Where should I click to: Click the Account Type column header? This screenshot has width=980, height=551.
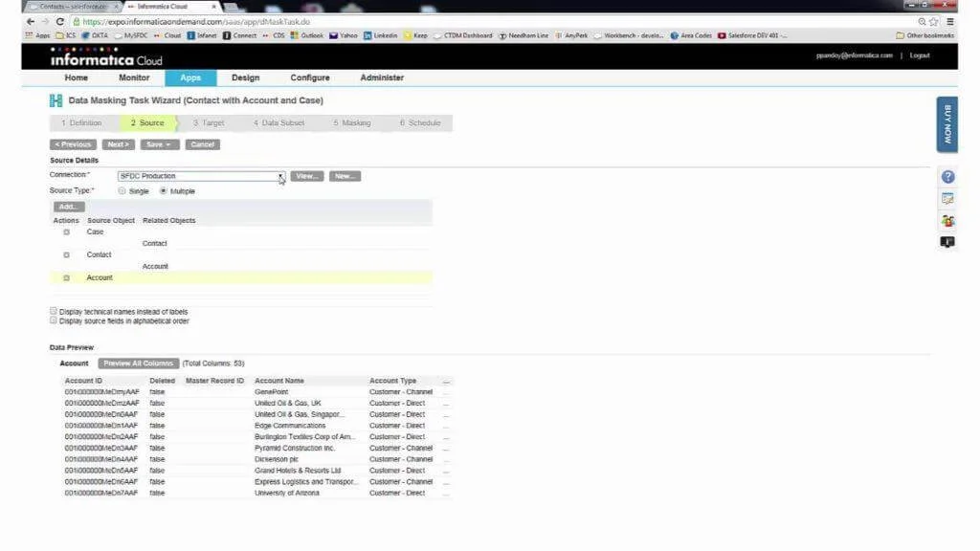(x=392, y=381)
